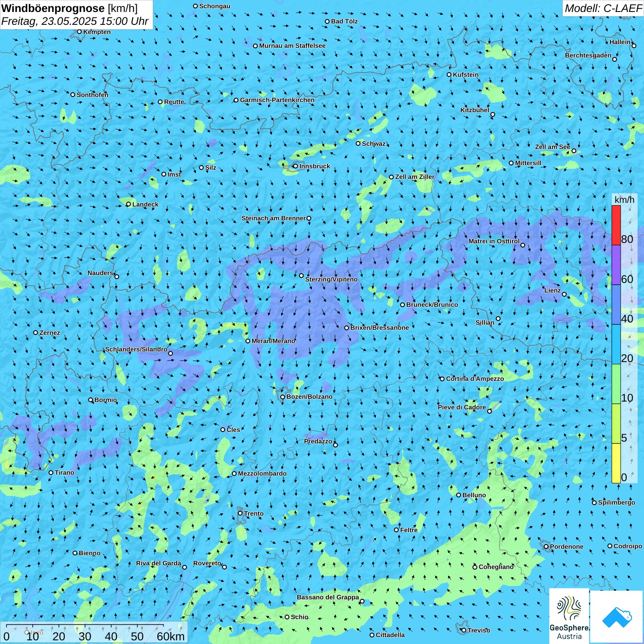Click the Berchtesgaden label
The height and width of the screenshot is (644, 644).
(x=588, y=55)
